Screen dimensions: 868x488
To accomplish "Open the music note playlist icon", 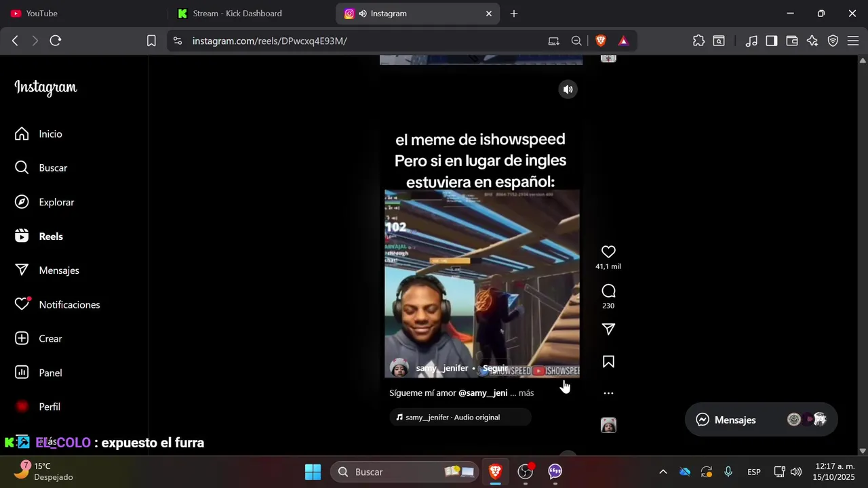I will 751,41.
